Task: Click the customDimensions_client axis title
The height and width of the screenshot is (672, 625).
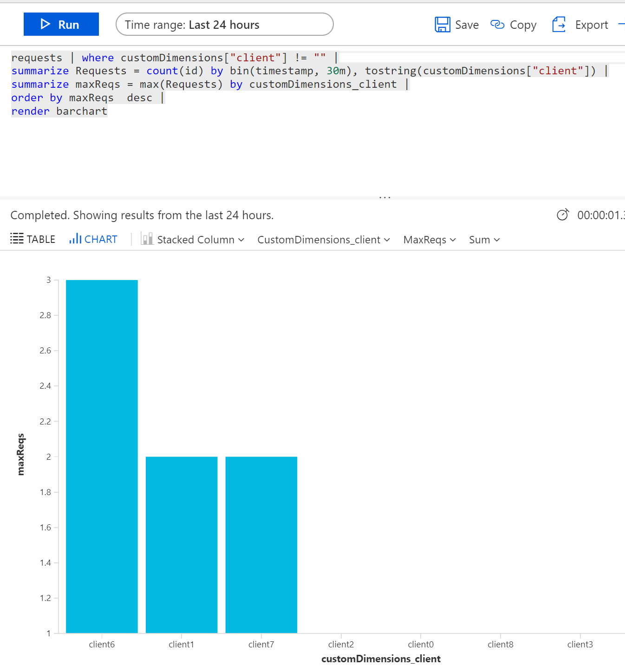Action: pos(381,659)
